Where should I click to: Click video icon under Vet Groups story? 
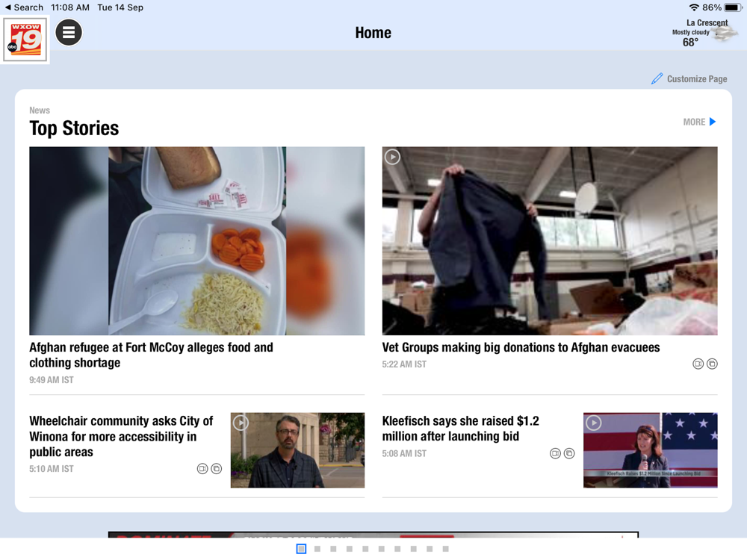tap(698, 364)
